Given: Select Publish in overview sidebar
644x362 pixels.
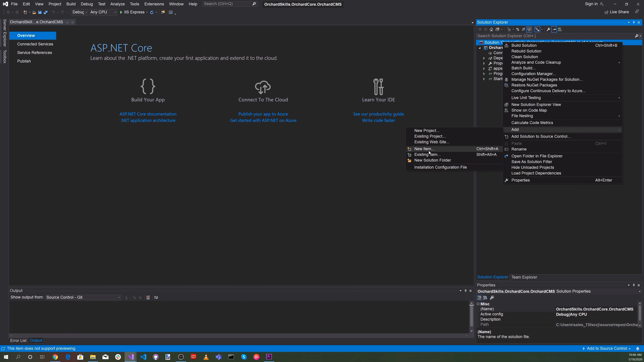Looking at the screenshot, I should pos(24,61).
